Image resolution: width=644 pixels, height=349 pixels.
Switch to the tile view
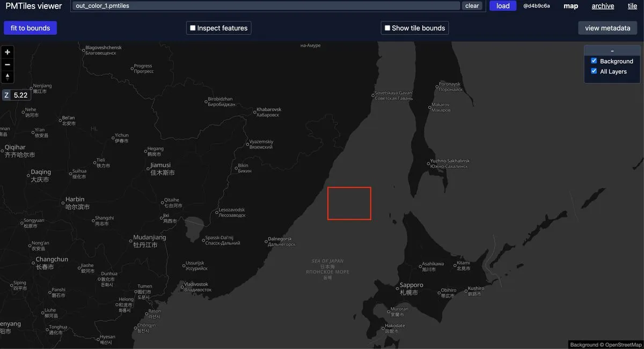632,6
